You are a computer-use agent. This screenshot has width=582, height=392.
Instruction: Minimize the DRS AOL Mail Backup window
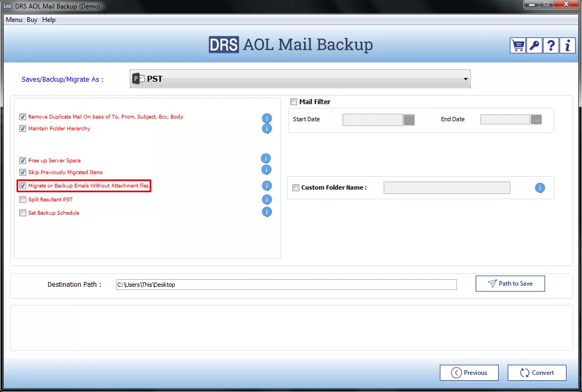click(532, 4)
